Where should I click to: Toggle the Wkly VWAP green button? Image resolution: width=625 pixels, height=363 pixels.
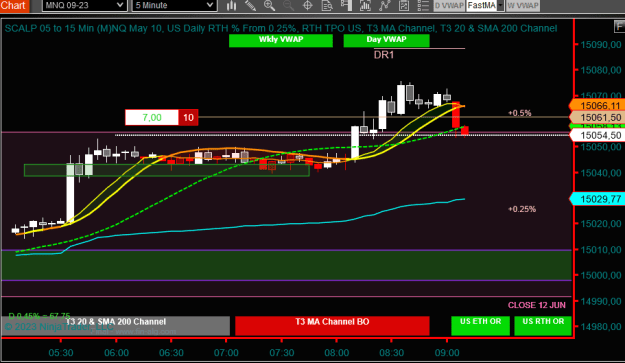(281, 40)
